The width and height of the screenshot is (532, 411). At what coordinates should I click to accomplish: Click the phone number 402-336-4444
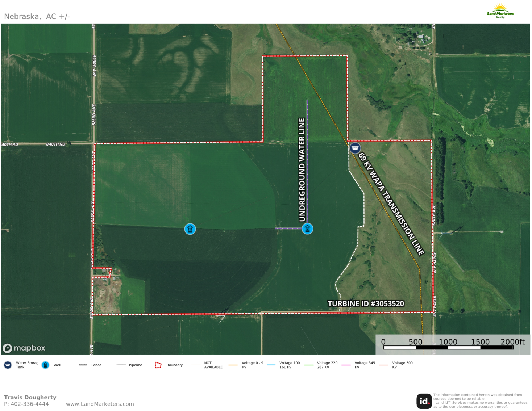(31, 404)
